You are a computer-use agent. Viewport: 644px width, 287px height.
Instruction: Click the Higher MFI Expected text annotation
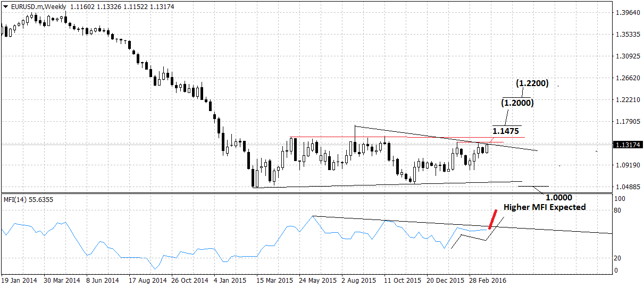click(544, 207)
